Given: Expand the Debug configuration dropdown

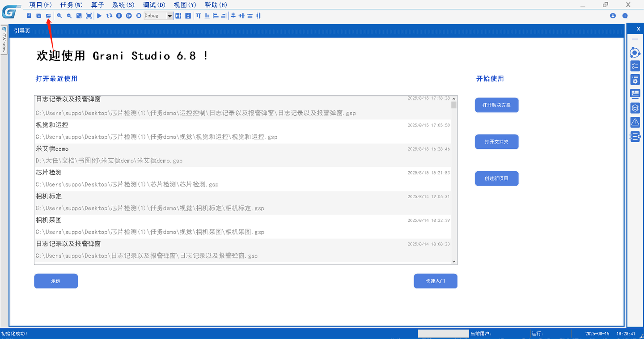Looking at the screenshot, I should point(169,16).
